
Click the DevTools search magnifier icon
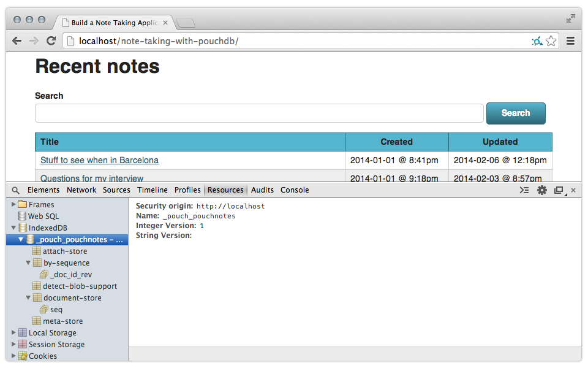click(x=16, y=190)
